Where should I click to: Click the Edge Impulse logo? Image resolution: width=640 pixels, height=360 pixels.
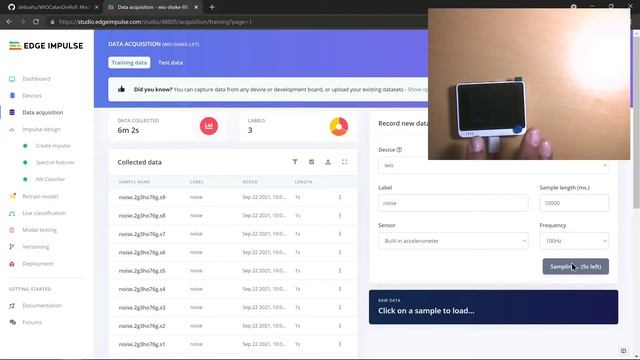pos(46,46)
